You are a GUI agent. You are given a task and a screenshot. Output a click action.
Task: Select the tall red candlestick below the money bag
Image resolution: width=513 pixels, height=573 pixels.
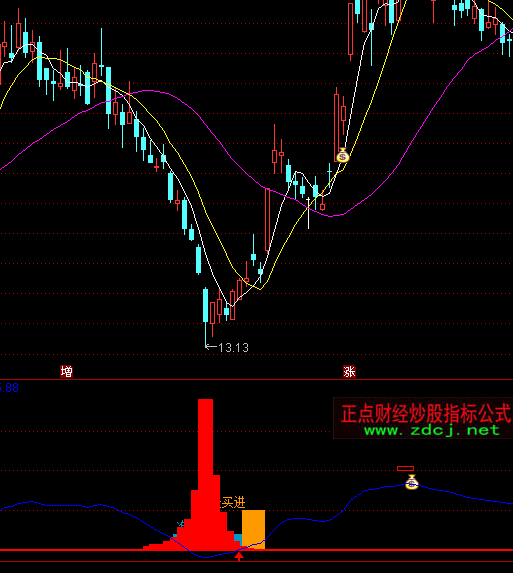[x=337, y=124]
